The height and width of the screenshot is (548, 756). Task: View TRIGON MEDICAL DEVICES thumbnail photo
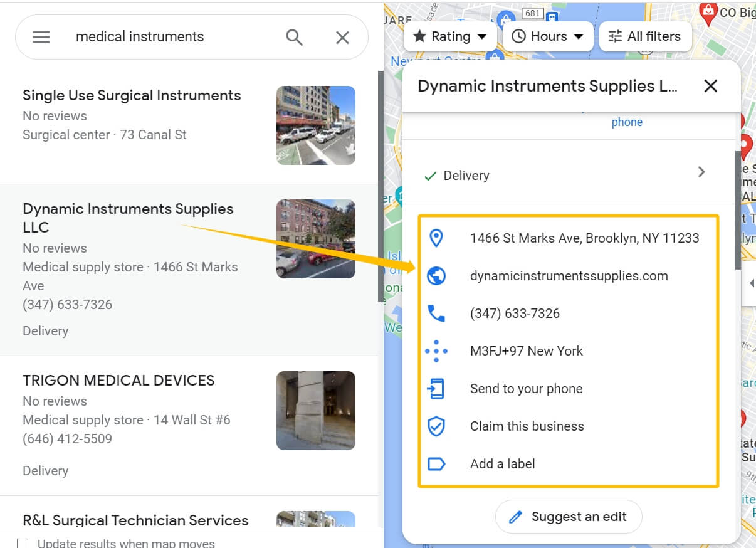316,411
